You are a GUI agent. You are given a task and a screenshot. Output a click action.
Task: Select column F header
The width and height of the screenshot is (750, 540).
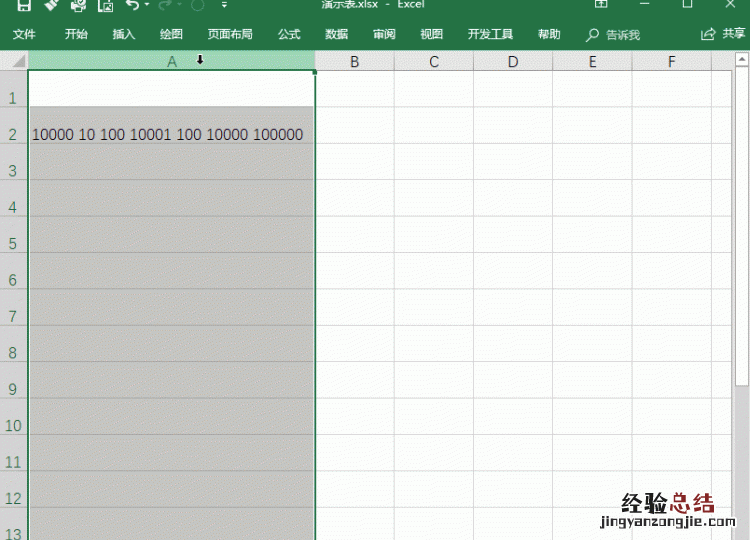(672, 61)
